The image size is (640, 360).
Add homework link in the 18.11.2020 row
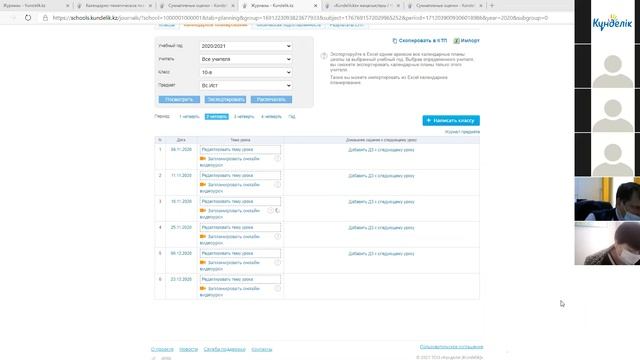[x=381, y=202]
